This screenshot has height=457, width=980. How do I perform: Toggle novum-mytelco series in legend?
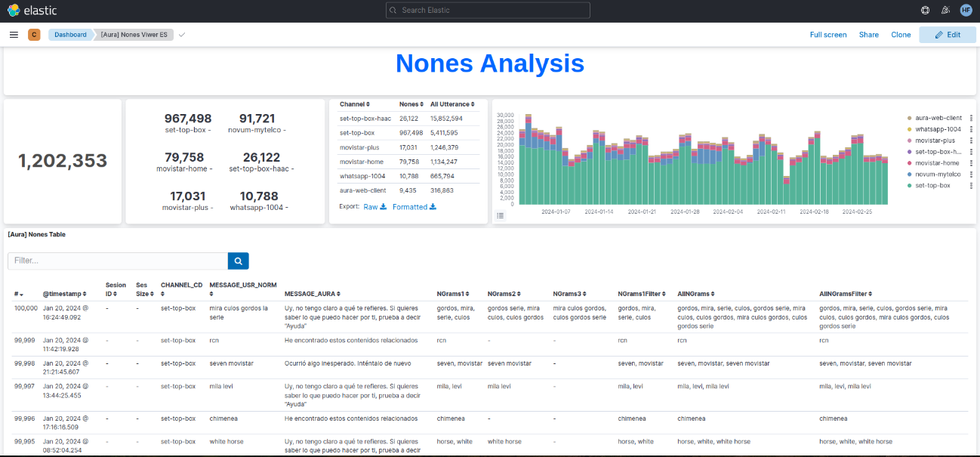pyautogui.click(x=938, y=174)
